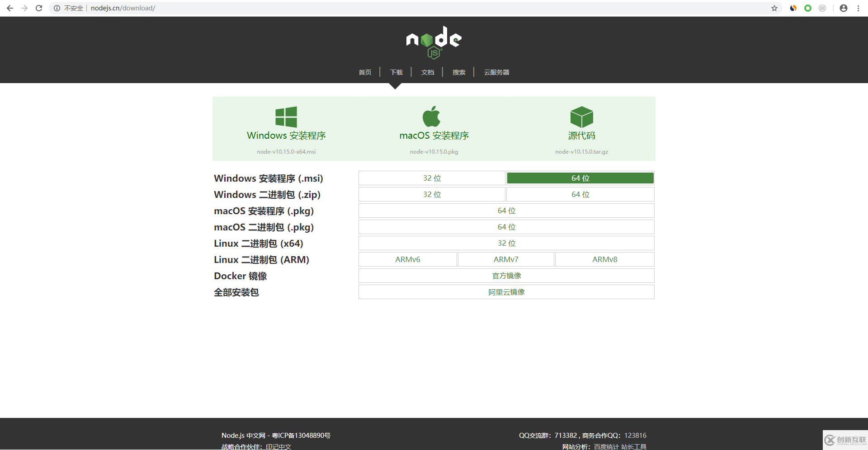Bookmark this page with the star icon
Viewport: 868px width, 450px height.
coord(774,8)
